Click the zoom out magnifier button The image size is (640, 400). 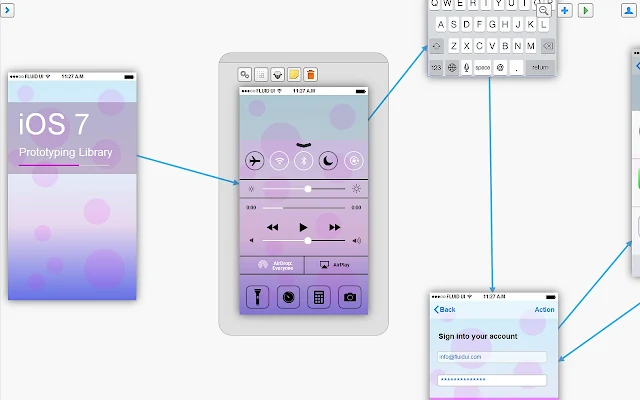point(543,11)
